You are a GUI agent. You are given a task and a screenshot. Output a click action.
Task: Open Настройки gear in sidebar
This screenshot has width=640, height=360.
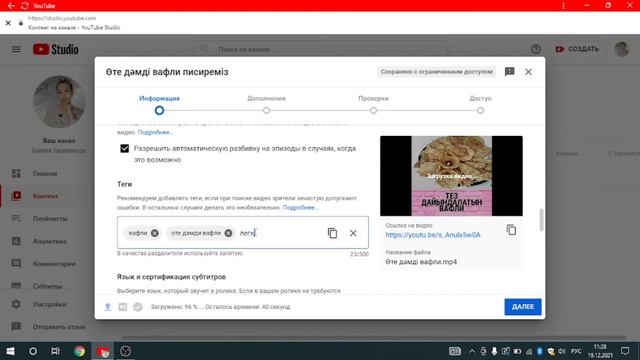(16, 304)
